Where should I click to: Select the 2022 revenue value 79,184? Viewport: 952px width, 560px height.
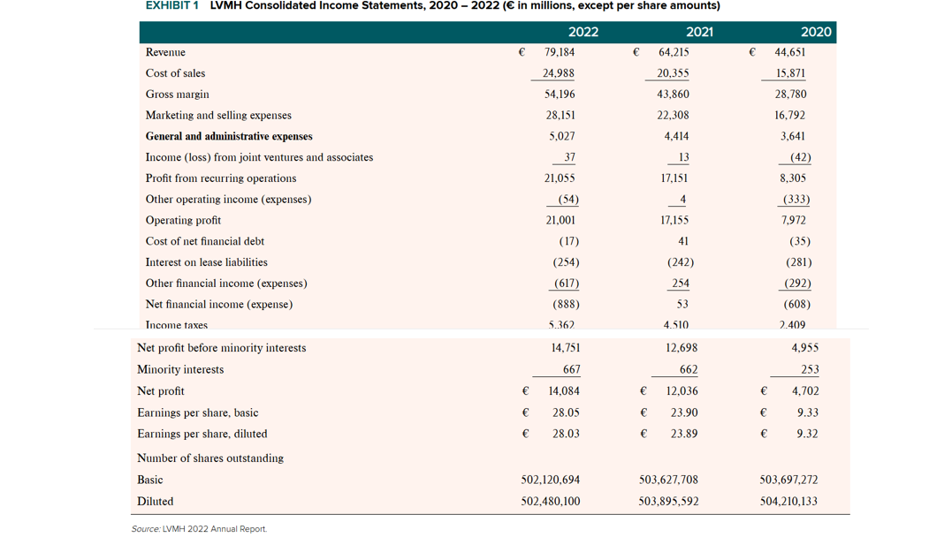click(560, 52)
